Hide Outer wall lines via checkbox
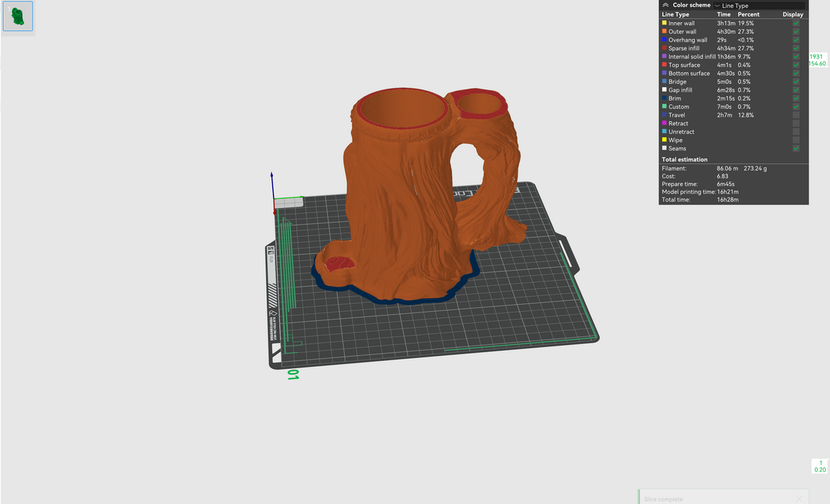Screen dimensions: 830x504 click(x=795, y=32)
